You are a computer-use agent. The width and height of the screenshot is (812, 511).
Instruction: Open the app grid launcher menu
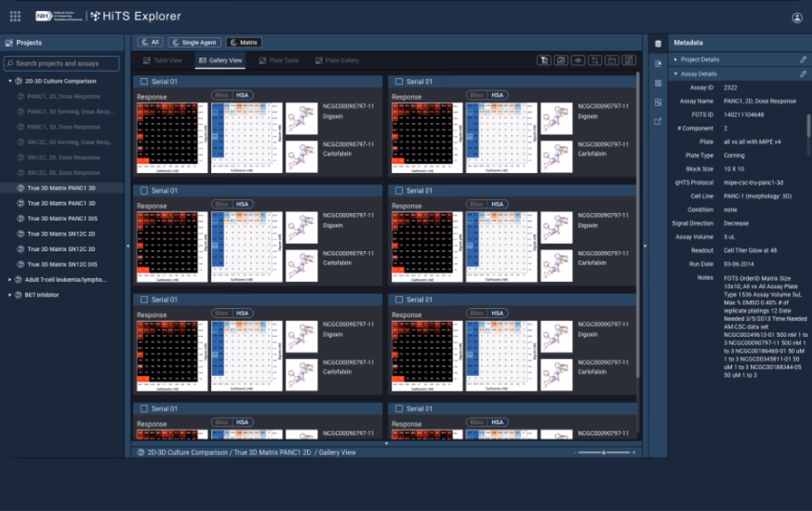(15, 16)
